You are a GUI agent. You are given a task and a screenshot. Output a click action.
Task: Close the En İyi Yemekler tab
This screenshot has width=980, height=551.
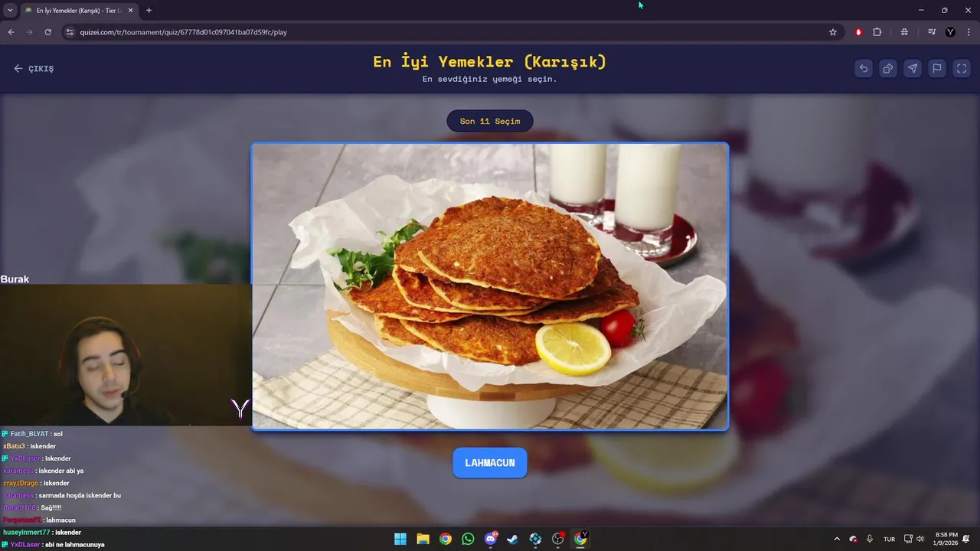pos(130,11)
